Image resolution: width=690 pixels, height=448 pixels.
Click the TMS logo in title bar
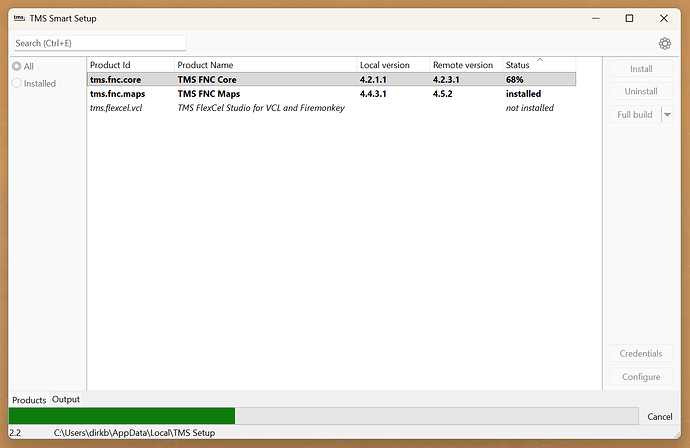(x=19, y=18)
